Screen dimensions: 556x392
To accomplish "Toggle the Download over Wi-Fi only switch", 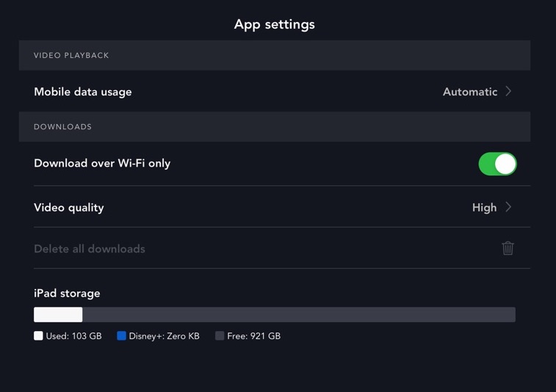I will [497, 164].
